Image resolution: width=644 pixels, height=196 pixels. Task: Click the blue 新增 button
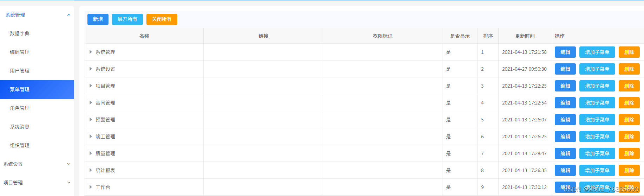[98, 19]
